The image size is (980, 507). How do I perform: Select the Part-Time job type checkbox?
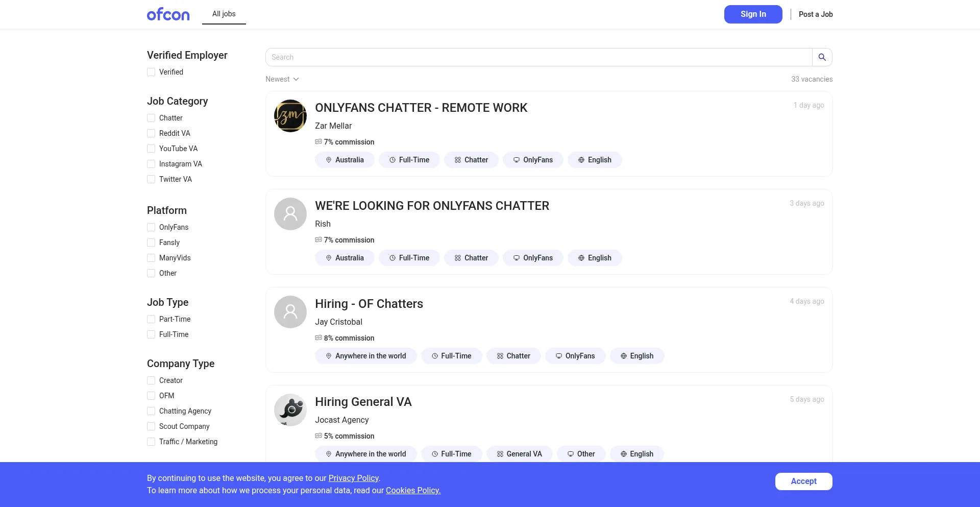151,319
